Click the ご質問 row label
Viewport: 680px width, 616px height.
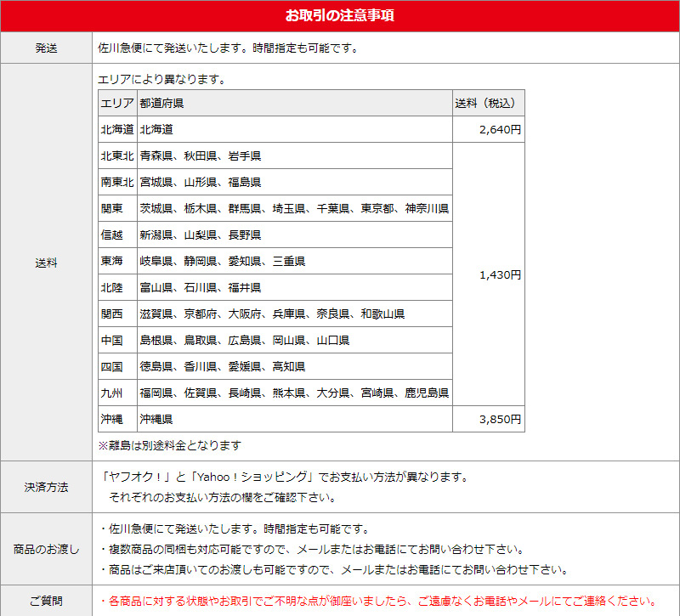(x=46, y=601)
